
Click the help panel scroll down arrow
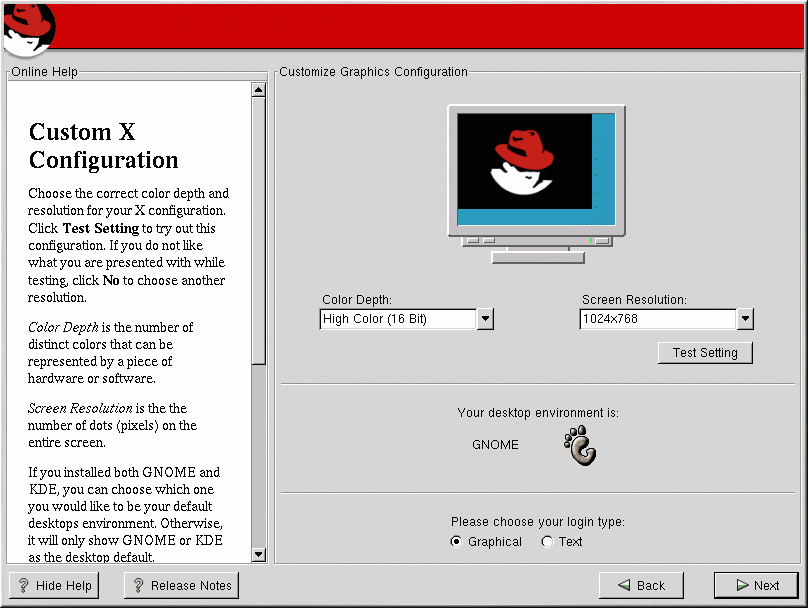tap(259, 554)
